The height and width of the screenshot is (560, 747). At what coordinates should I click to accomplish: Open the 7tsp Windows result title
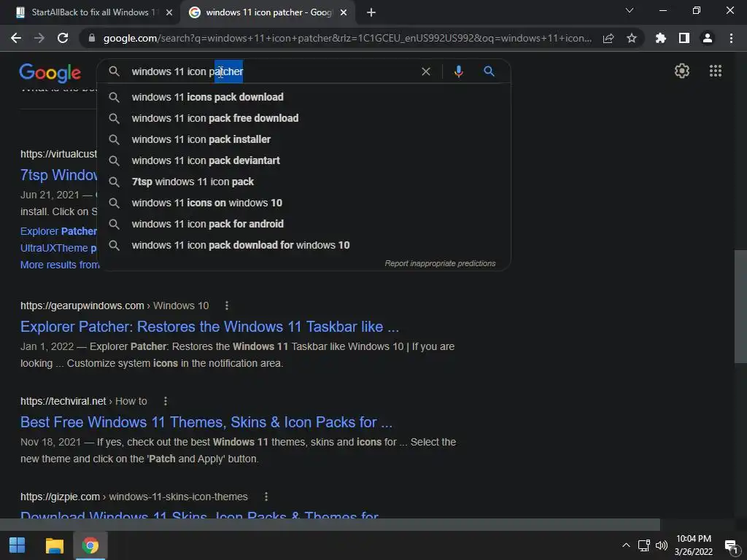point(58,175)
